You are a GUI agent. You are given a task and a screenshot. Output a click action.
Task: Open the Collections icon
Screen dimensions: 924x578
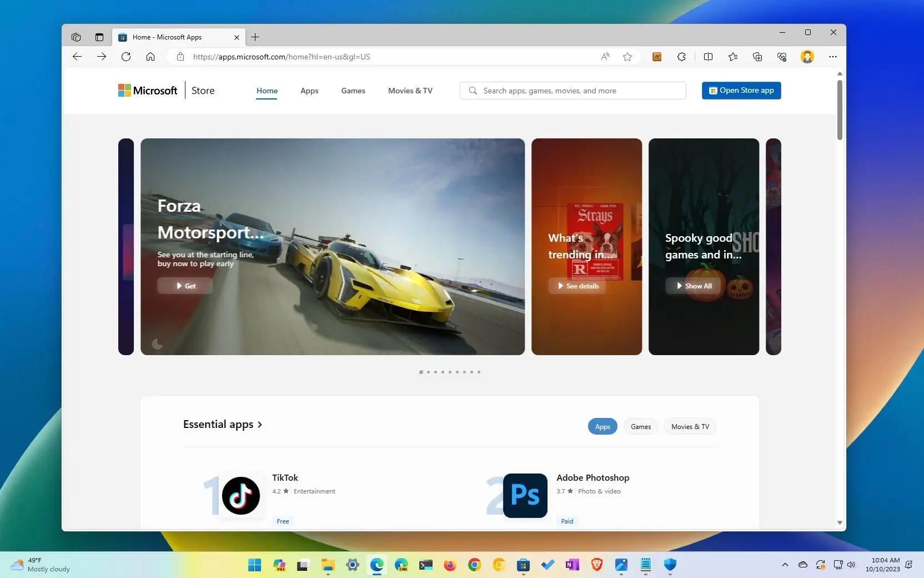pyautogui.click(x=757, y=57)
